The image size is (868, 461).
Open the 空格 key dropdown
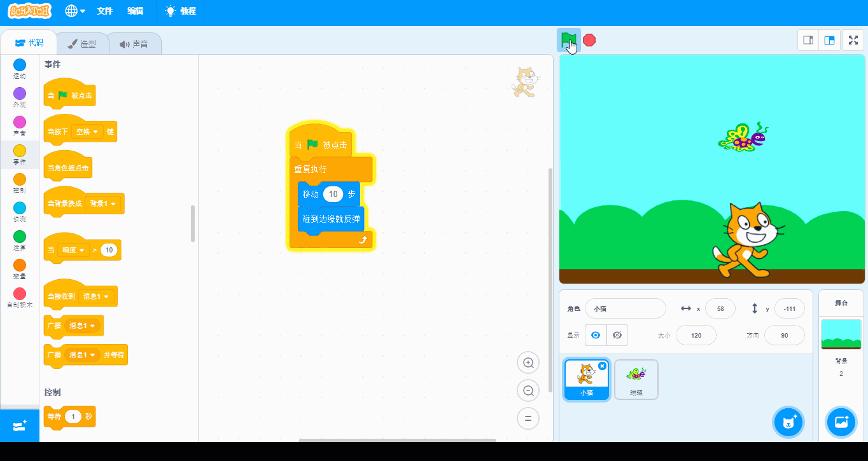click(87, 132)
